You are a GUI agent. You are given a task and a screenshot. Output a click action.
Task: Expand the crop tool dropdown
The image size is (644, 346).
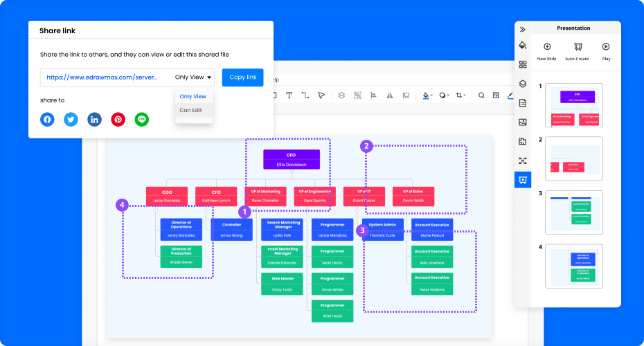465,95
